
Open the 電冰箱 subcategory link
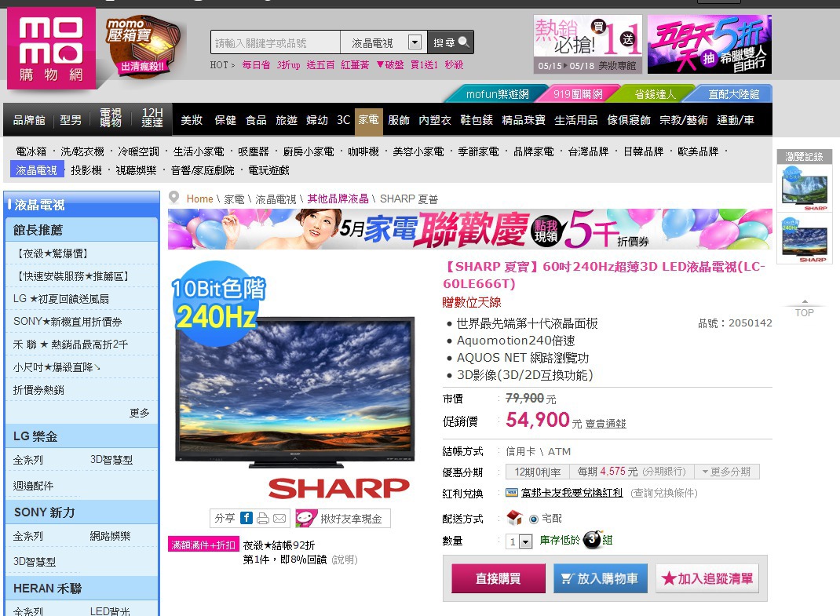tap(31, 151)
